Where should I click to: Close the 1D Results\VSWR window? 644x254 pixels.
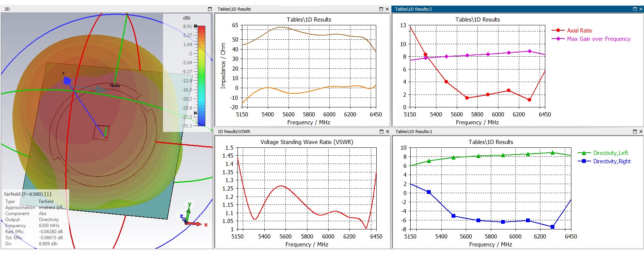click(x=387, y=132)
